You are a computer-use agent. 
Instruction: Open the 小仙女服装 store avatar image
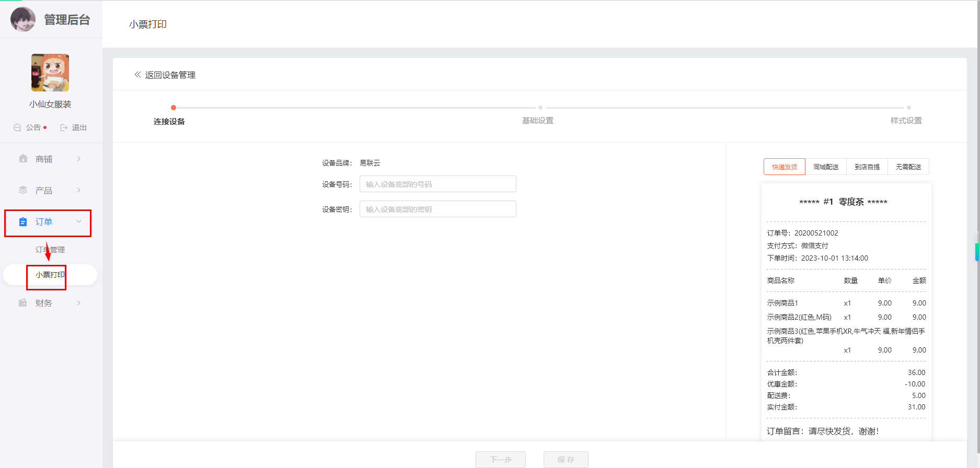pos(50,73)
